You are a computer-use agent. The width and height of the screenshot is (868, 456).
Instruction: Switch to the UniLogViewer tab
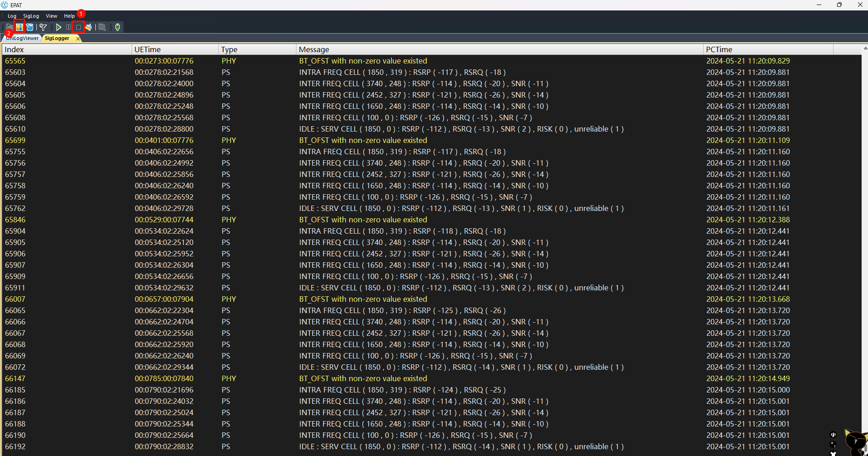click(22, 38)
